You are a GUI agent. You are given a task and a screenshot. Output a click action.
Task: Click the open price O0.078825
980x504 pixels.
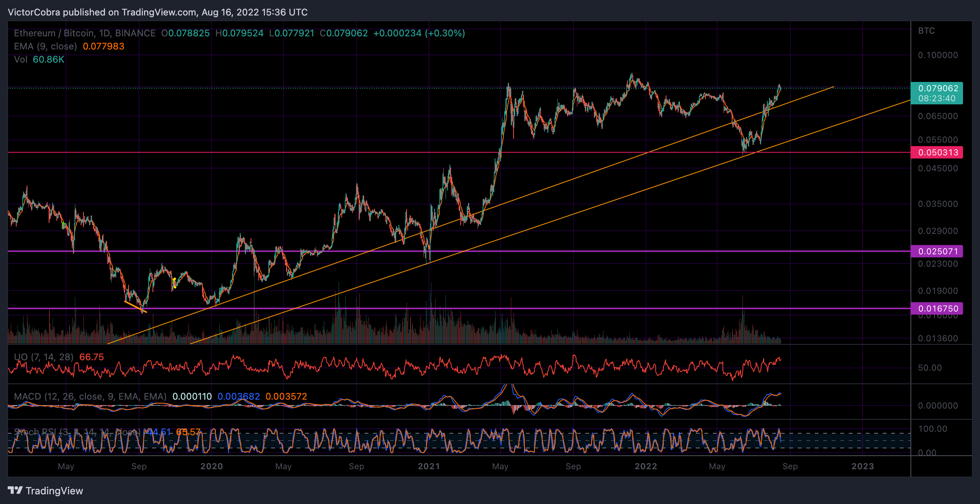pos(185,33)
